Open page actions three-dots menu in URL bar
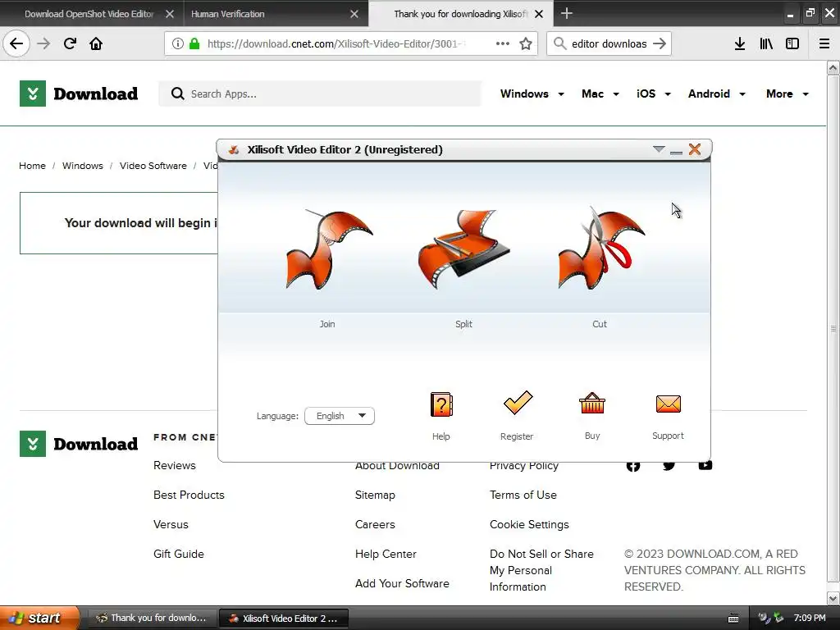The height and width of the screenshot is (630, 840). tap(503, 43)
